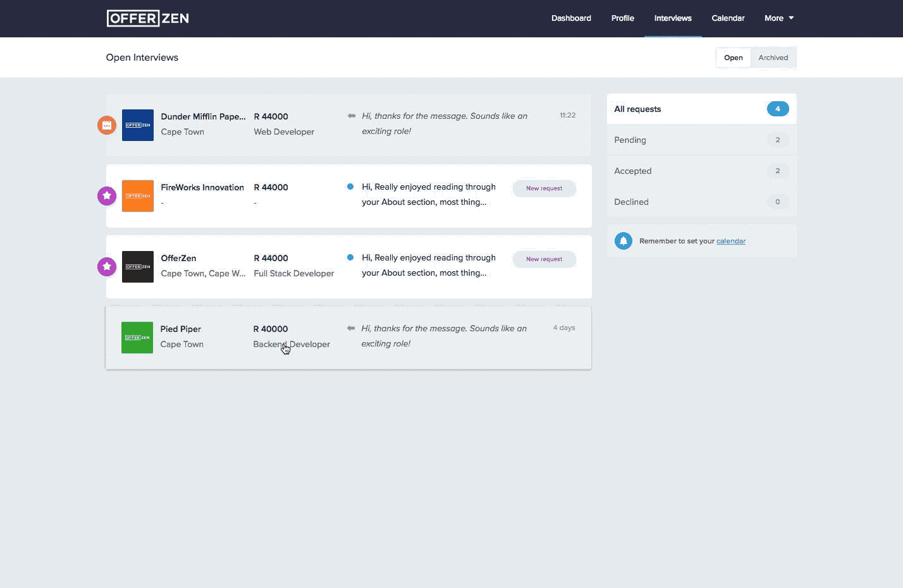This screenshot has height=588, width=903.
Task: Click the purple star badge on FireWorks Innovation
Action: [x=107, y=196]
